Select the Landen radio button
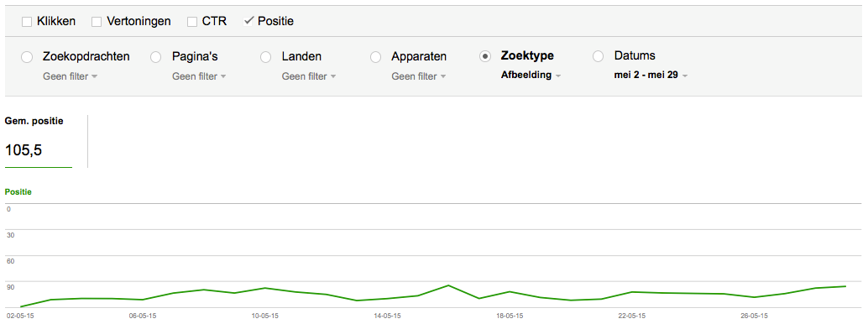Viewport: 868px width, 324px height. (x=265, y=56)
